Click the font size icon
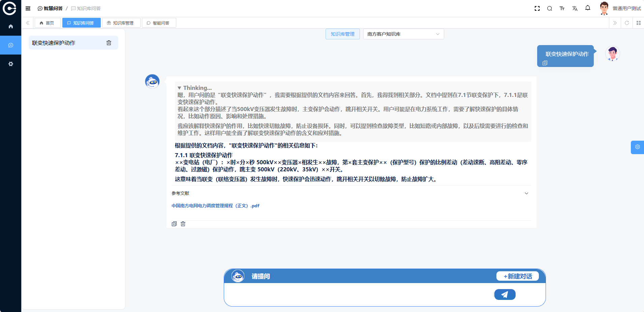644x312 pixels. (562, 8)
